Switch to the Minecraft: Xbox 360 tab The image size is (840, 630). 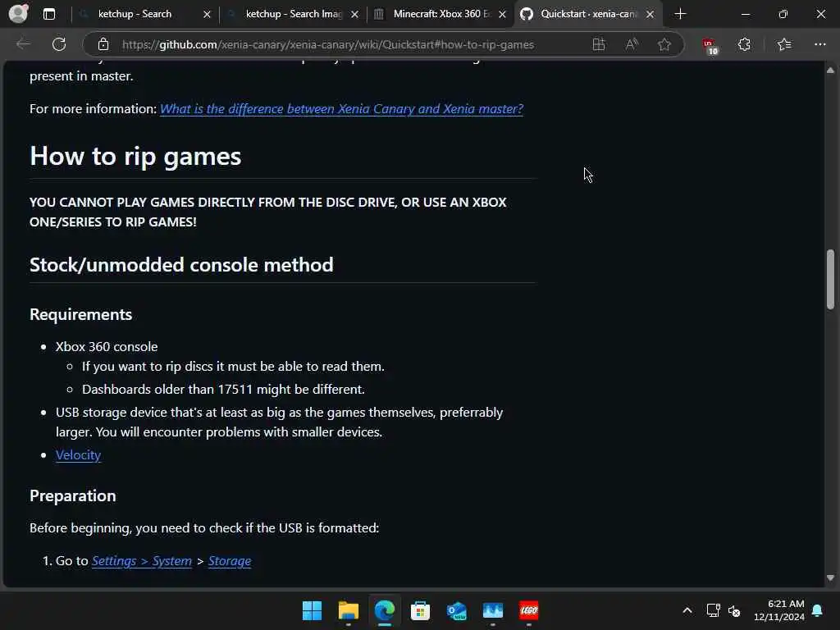pyautogui.click(x=441, y=14)
